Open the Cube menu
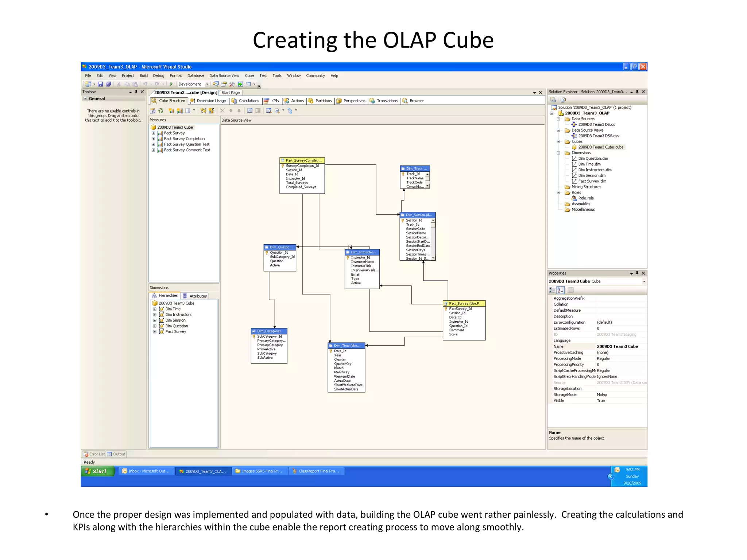Viewport: 747px width, 560px height. click(x=249, y=76)
